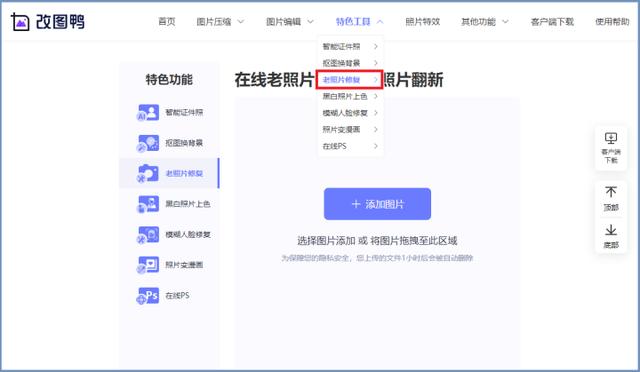
Task: Expand the 图片压缩 navigation dropdown
Action: click(x=220, y=22)
